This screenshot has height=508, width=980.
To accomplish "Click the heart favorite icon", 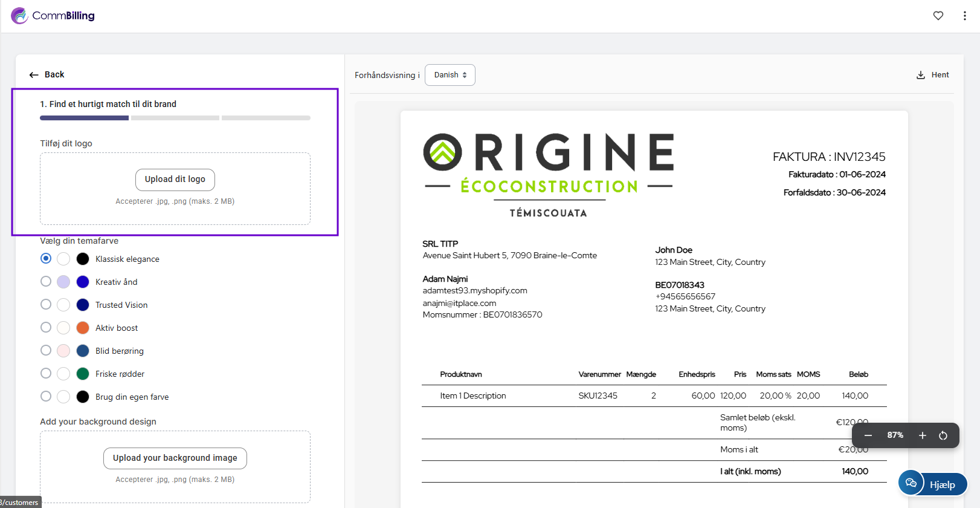I will (x=938, y=16).
